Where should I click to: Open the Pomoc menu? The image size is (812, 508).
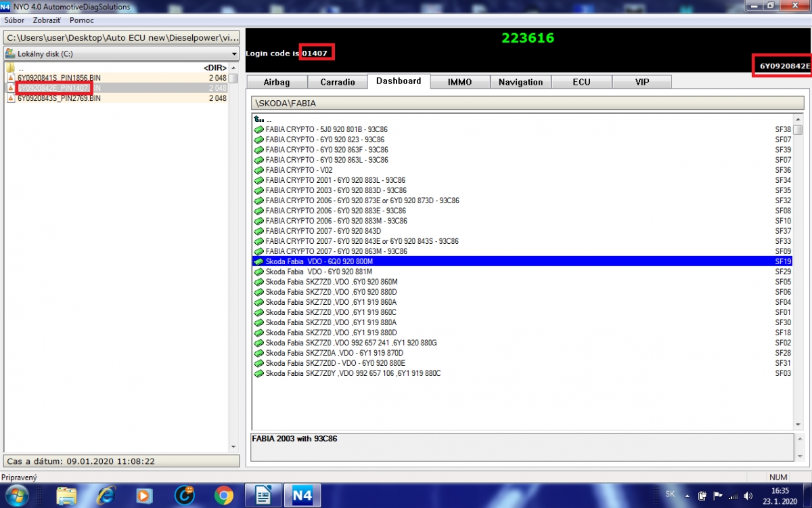coord(82,20)
